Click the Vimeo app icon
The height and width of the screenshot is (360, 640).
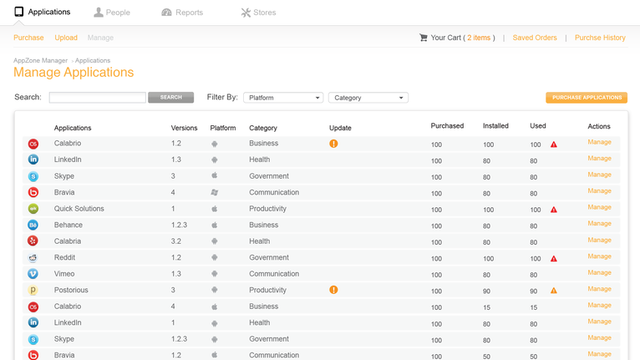point(33,273)
